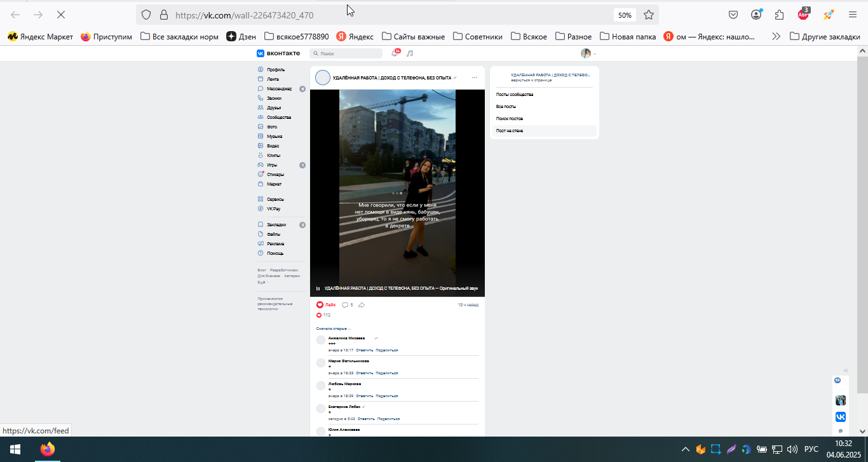Toggle the Лайк heart on post
The height and width of the screenshot is (462, 868).
coord(326,305)
